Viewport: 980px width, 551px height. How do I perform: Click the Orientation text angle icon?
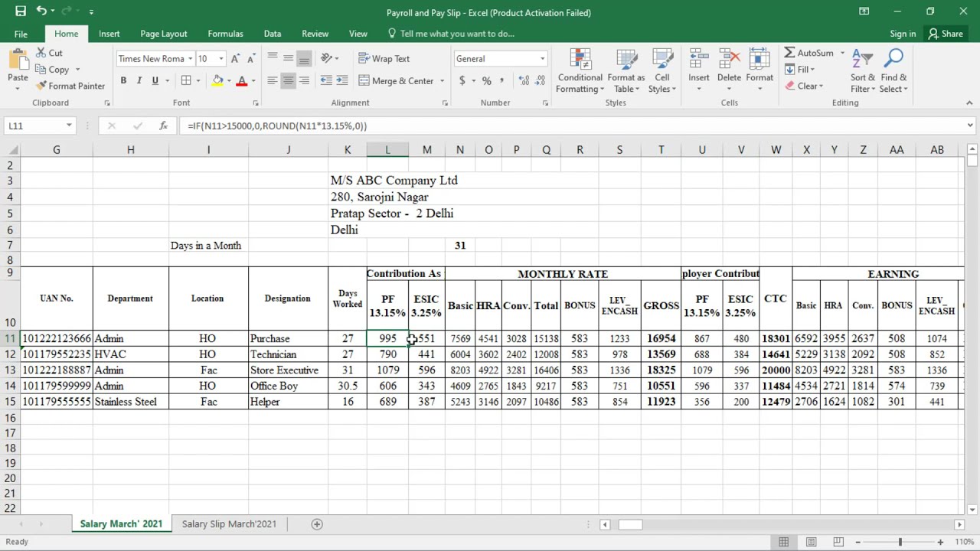point(327,58)
